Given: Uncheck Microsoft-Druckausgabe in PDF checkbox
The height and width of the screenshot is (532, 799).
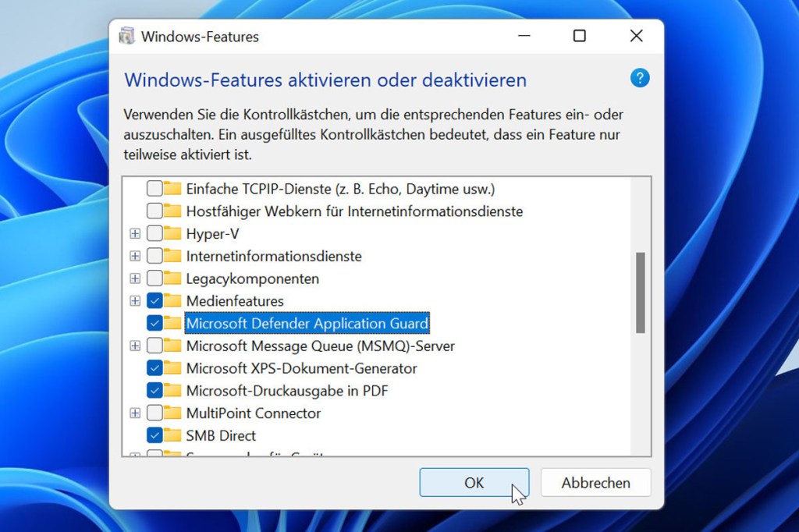Looking at the screenshot, I should tap(154, 390).
